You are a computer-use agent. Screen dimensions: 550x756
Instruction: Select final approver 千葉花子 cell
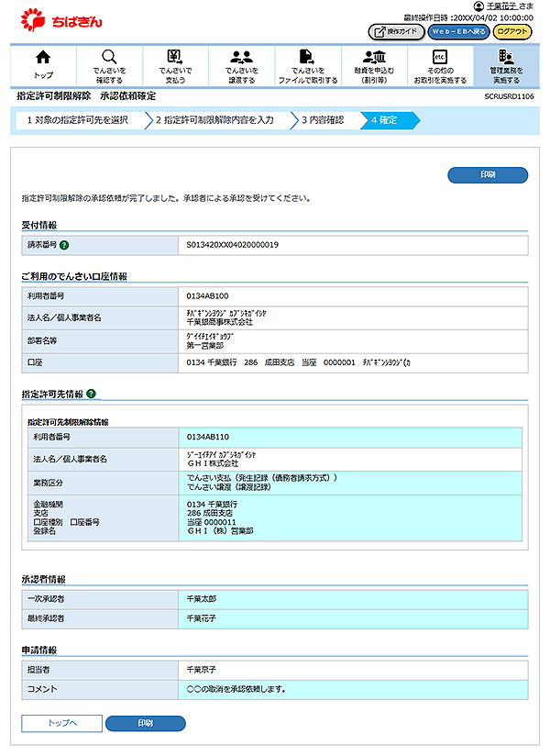tap(353, 618)
